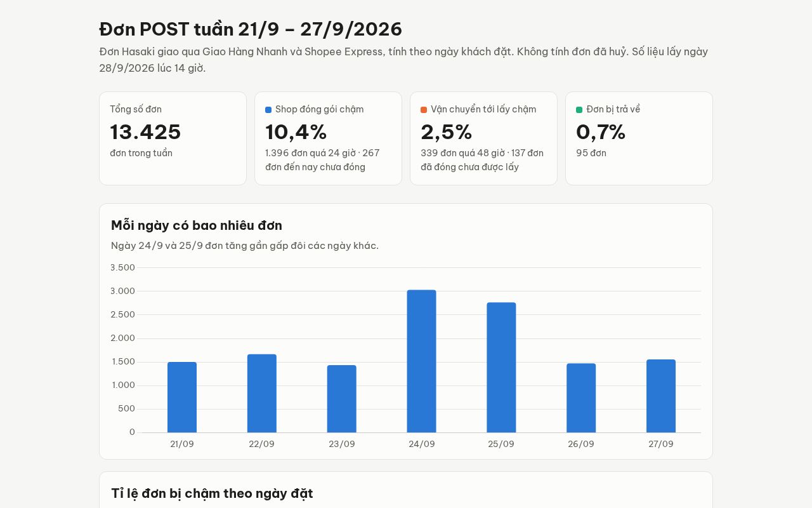
Task: Select the 27/09 bar in the chart
Action: [661, 396]
